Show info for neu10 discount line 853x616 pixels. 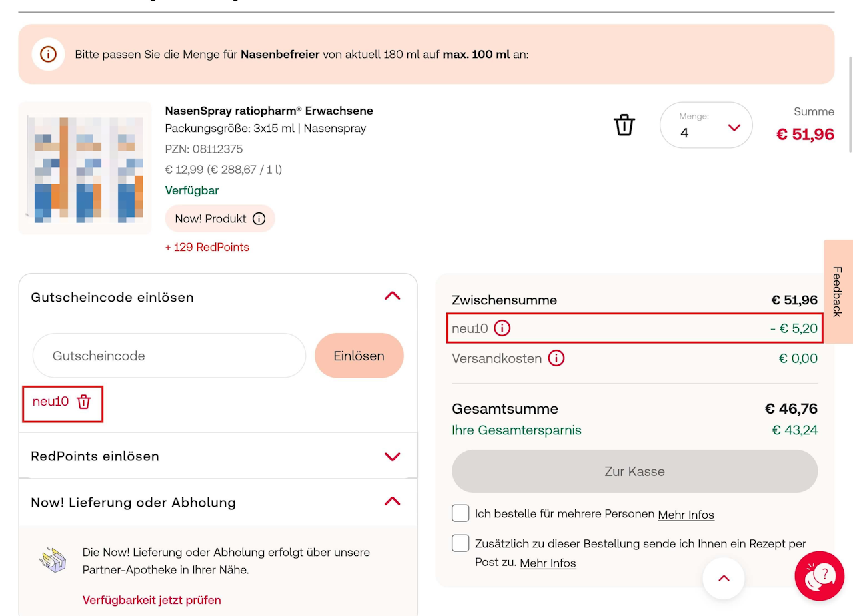[502, 328]
